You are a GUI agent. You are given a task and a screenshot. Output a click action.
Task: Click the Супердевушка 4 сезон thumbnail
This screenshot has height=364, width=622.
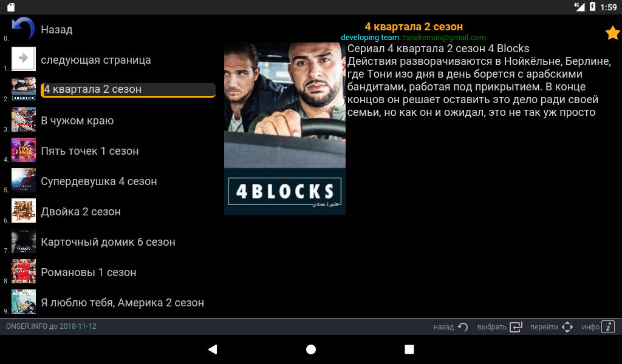point(24,180)
